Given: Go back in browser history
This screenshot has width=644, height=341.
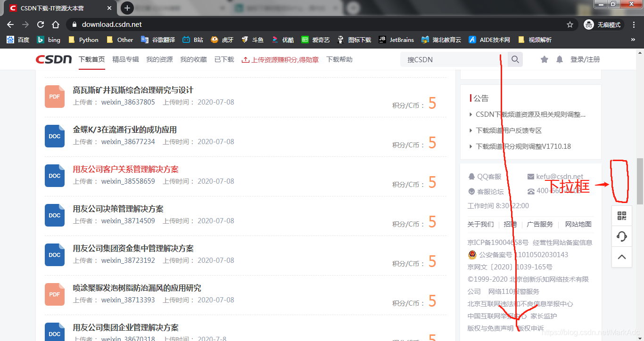Looking at the screenshot, I should [x=10, y=24].
